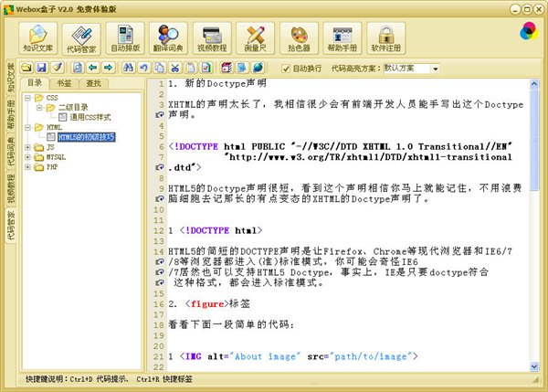The width and height of the screenshot is (548, 392).
Task: Click the save floppy disk icon
Action: [x=42, y=68]
